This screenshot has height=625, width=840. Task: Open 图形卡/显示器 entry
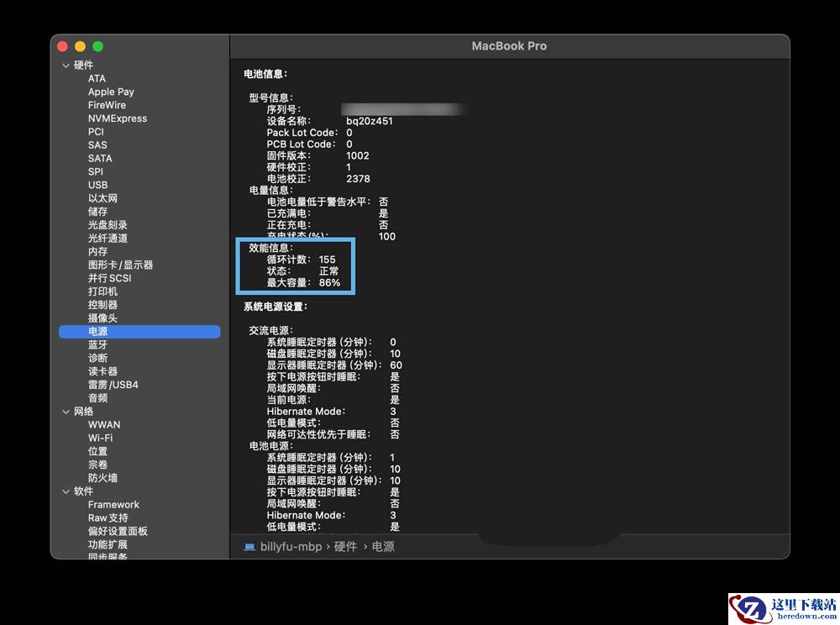click(x=120, y=265)
